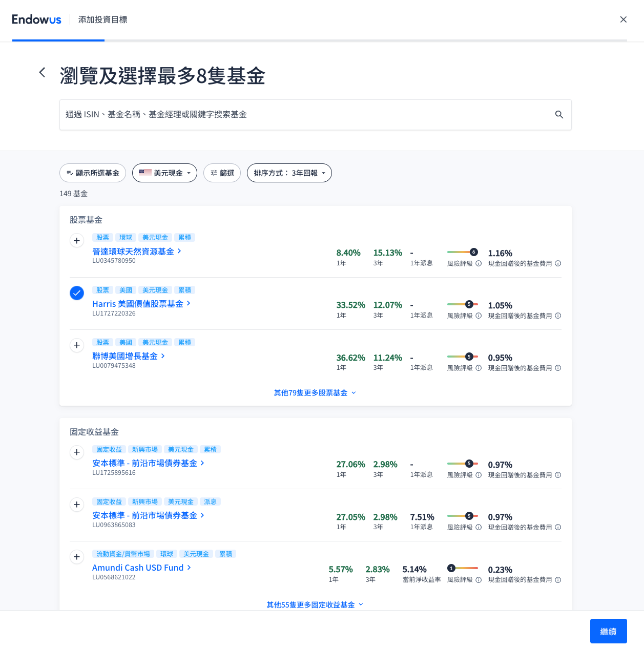
Task: Click the risk rating bar for 安本標準 LU1725895616
Action: (x=462, y=464)
